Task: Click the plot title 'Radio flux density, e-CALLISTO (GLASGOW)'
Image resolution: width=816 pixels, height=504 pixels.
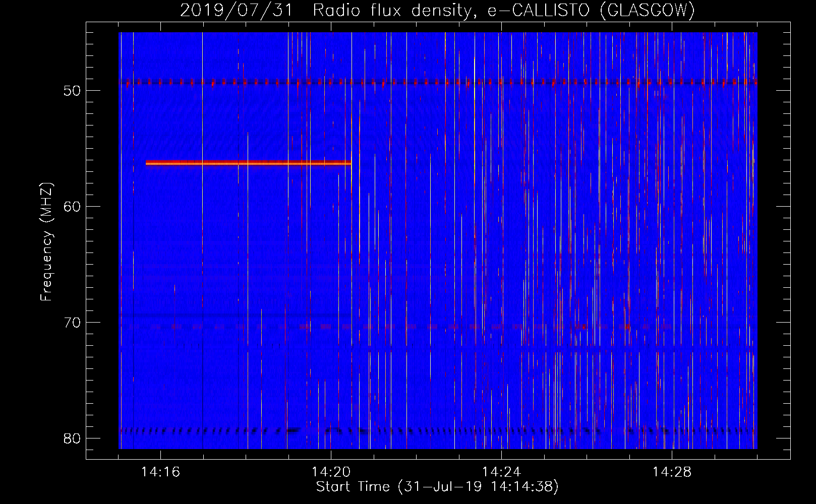Action: pyautogui.click(x=504, y=10)
